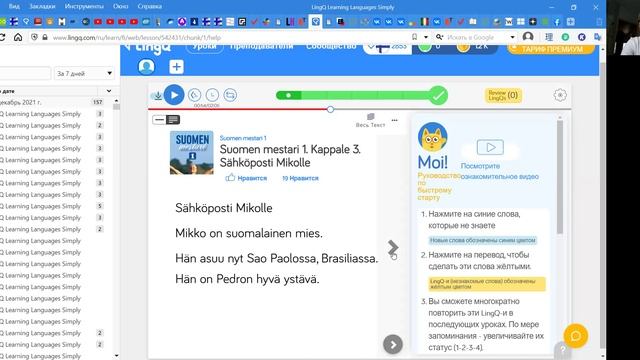Open the three-dots lesson menu
The width and height of the screenshot is (640, 360).
click(x=394, y=120)
